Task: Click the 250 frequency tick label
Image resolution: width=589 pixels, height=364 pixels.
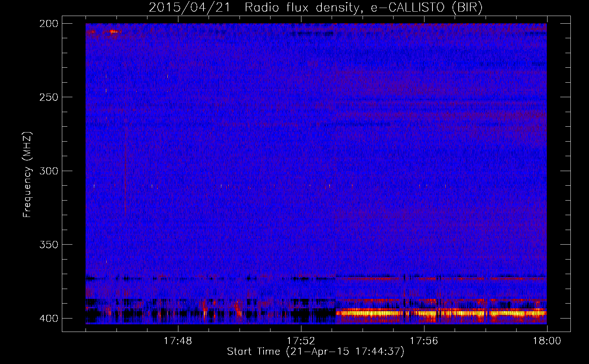Action: coord(48,97)
